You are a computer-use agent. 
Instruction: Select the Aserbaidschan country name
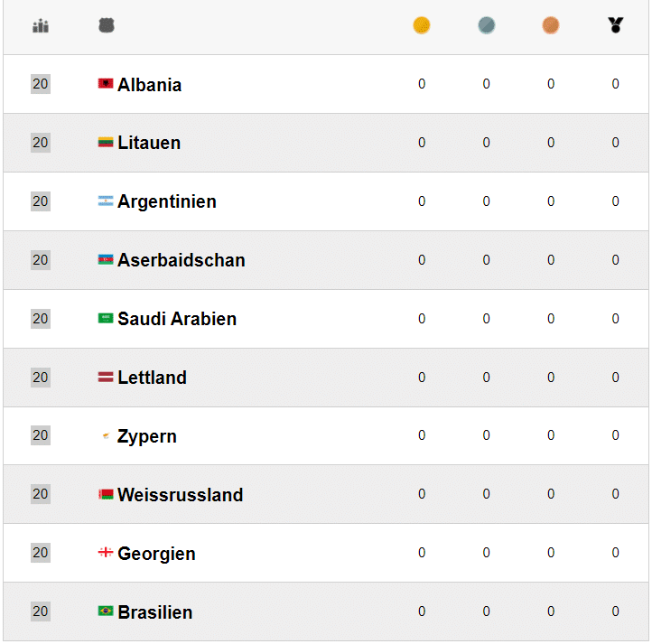(x=181, y=260)
